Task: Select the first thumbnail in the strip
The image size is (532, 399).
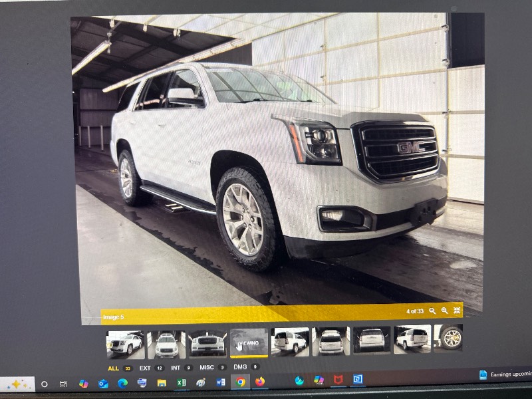Action: 125,344
